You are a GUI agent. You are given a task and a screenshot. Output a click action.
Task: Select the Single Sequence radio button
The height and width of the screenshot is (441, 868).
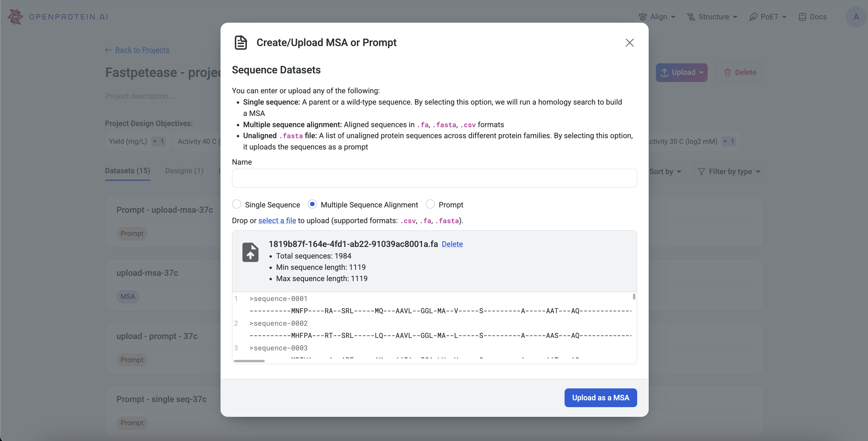[x=236, y=204]
